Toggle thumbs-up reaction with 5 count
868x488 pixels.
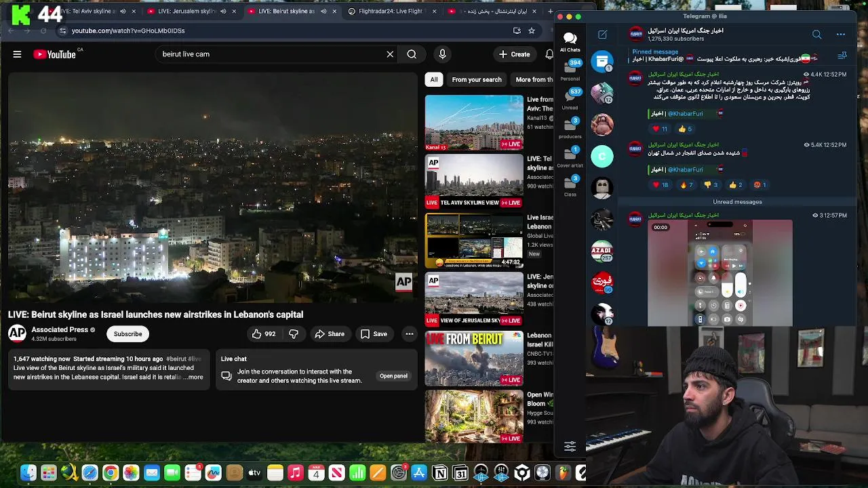(686, 129)
